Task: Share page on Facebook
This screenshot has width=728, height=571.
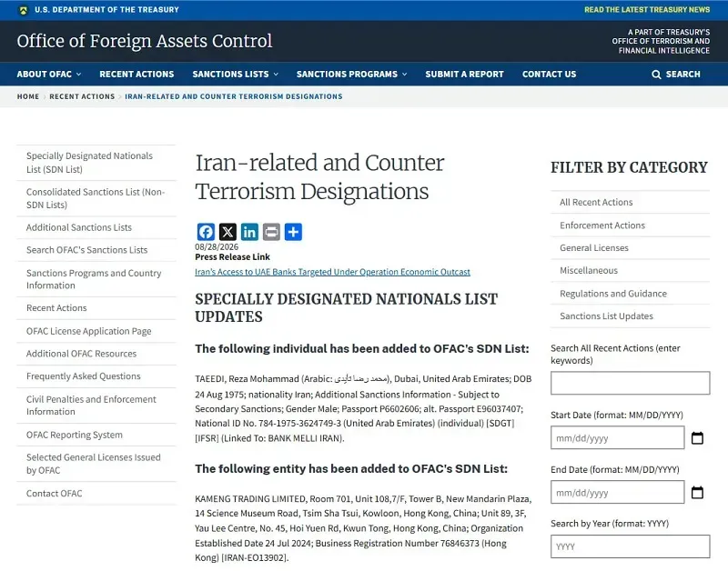Action: point(206,232)
